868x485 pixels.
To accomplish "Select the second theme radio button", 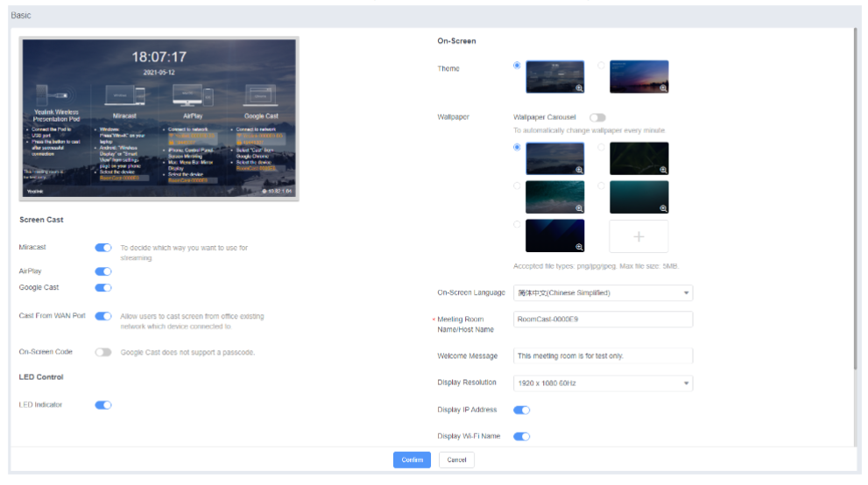I will (601, 65).
